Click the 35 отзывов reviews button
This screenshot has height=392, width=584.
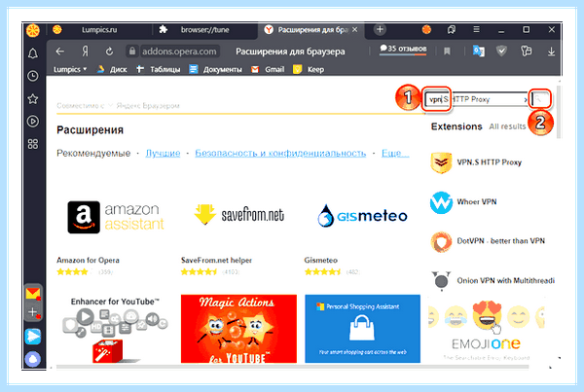403,50
